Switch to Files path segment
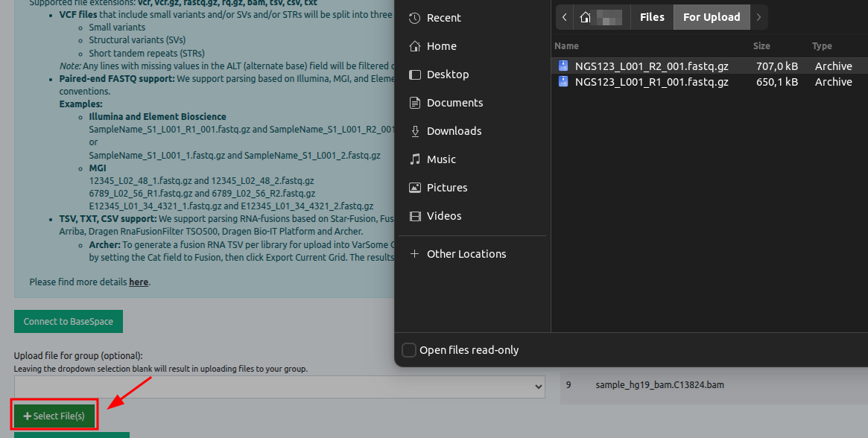This screenshot has width=868, height=438. pos(652,17)
